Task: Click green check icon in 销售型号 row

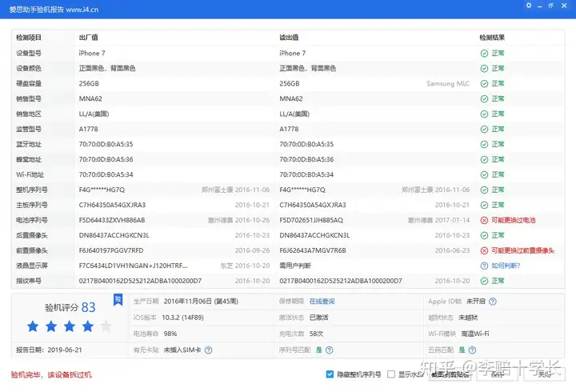Action: point(484,99)
